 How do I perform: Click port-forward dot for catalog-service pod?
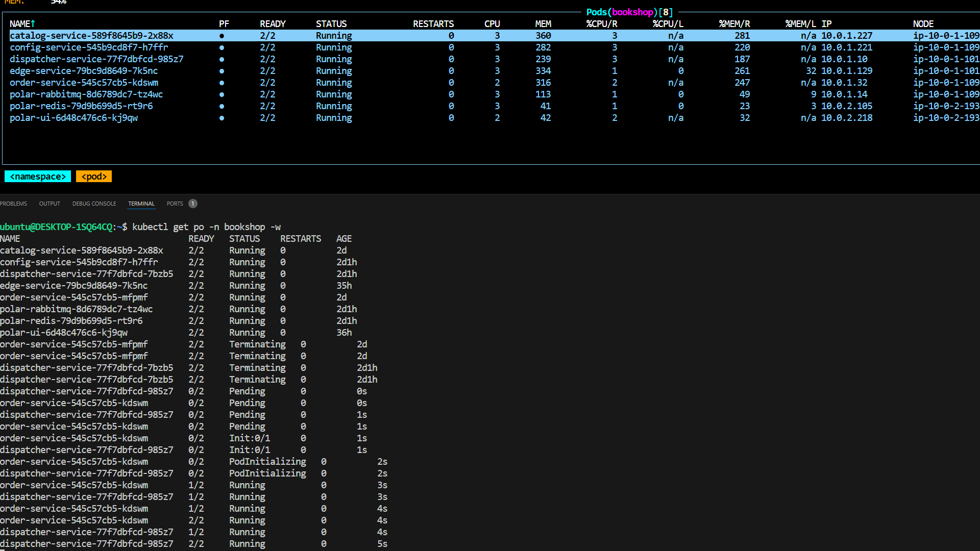coord(222,36)
